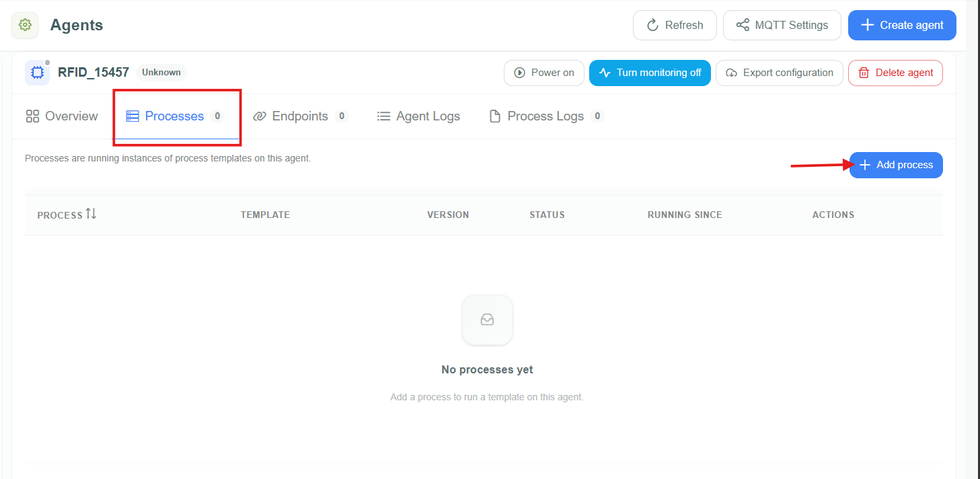Screen dimensions: 980x479
Task: Click the empty inbox icon
Action: [x=487, y=320]
